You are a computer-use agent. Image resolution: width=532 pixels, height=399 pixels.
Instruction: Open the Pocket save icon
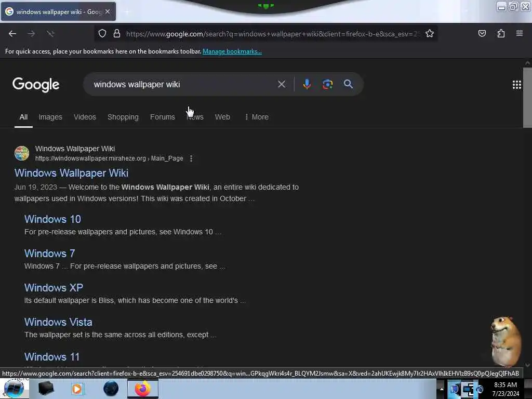pos(482,33)
